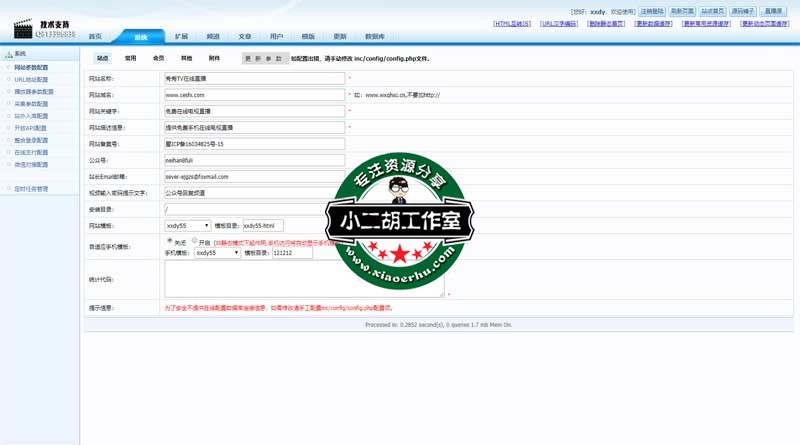Click the HTML互转JS link
The height and width of the screenshot is (445, 800).
(512, 24)
